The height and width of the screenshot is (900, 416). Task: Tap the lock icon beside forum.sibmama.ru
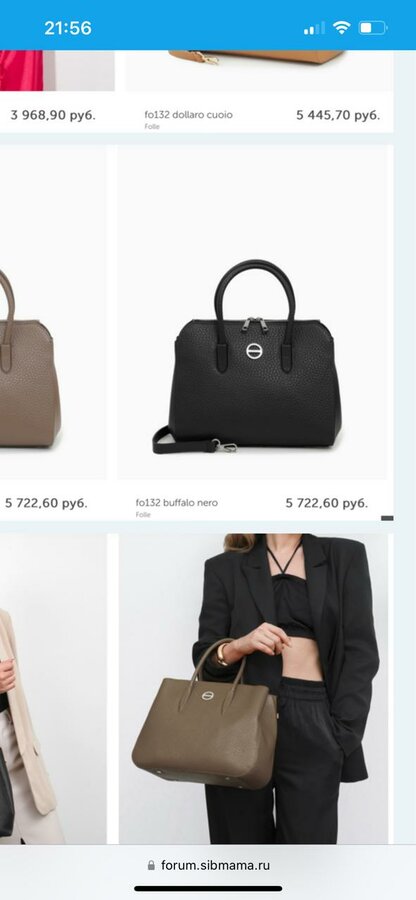tap(151, 865)
